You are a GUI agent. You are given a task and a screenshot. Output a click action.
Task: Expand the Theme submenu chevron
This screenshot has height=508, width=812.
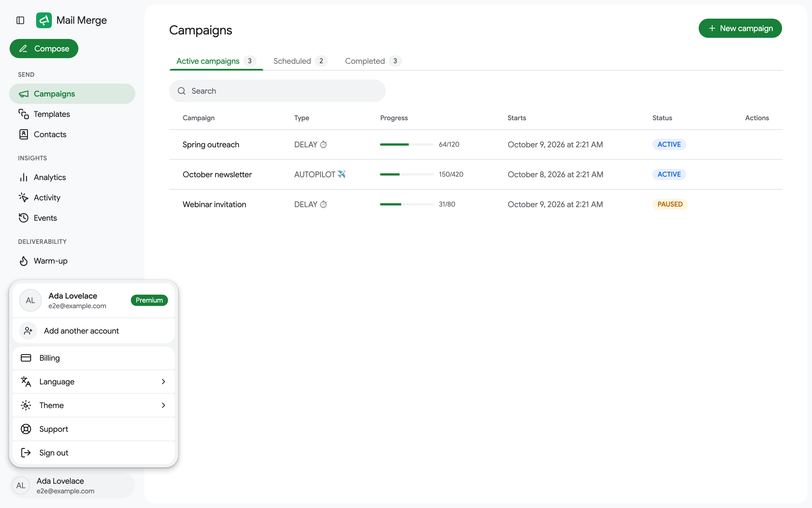coord(164,406)
